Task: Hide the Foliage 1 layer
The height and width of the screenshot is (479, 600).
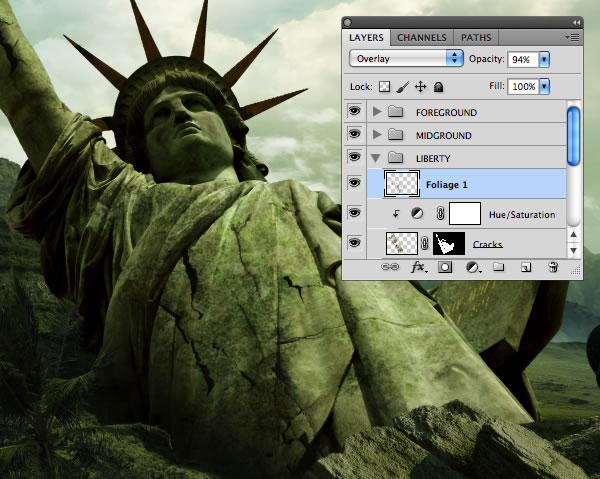Action: (354, 183)
